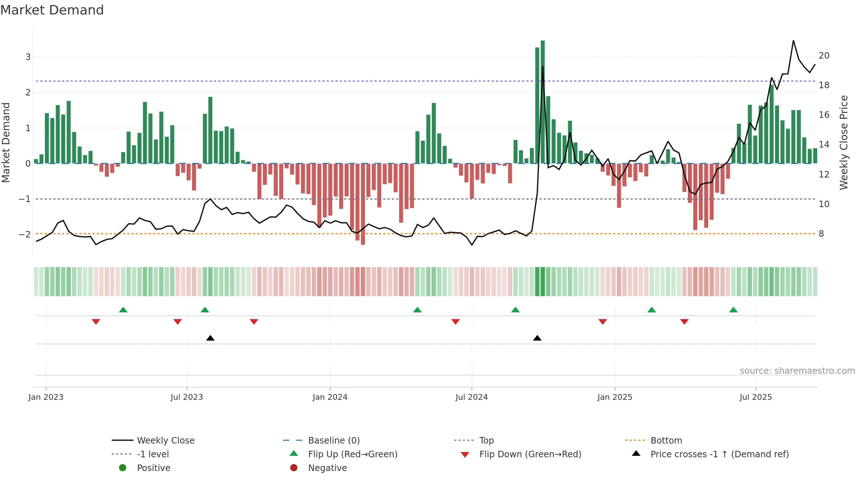Click the Flip Down red triangle legend icon
Viewport: 868px width, 488px height.
tap(465, 455)
